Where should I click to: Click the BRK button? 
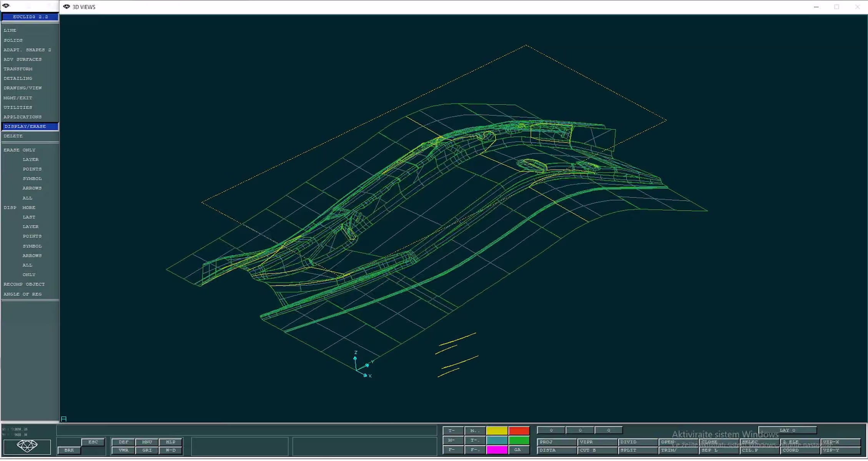pos(69,450)
